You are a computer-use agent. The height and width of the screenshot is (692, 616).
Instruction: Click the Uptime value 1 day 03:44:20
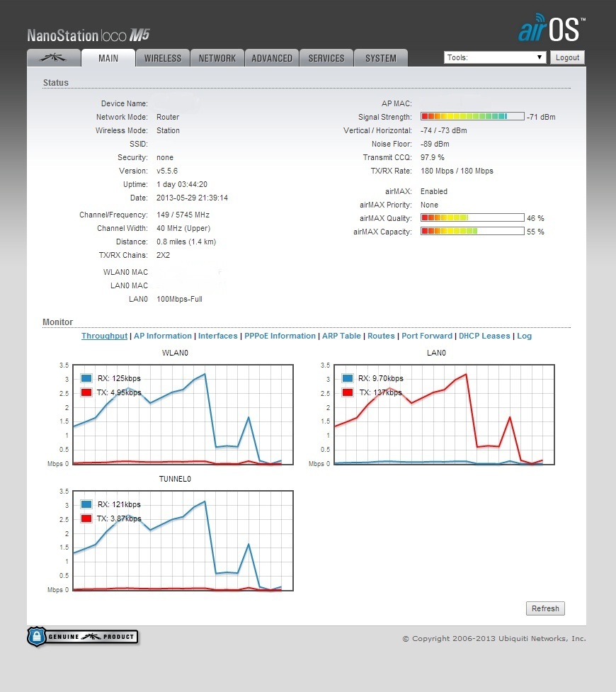tap(182, 184)
